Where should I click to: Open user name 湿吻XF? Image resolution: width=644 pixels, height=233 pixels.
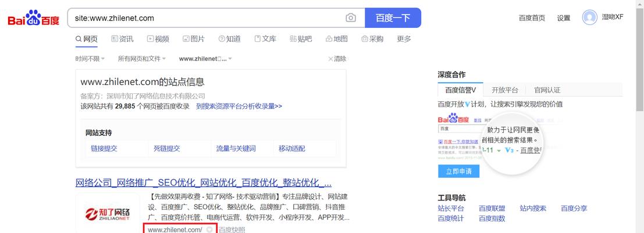click(x=613, y=17)
